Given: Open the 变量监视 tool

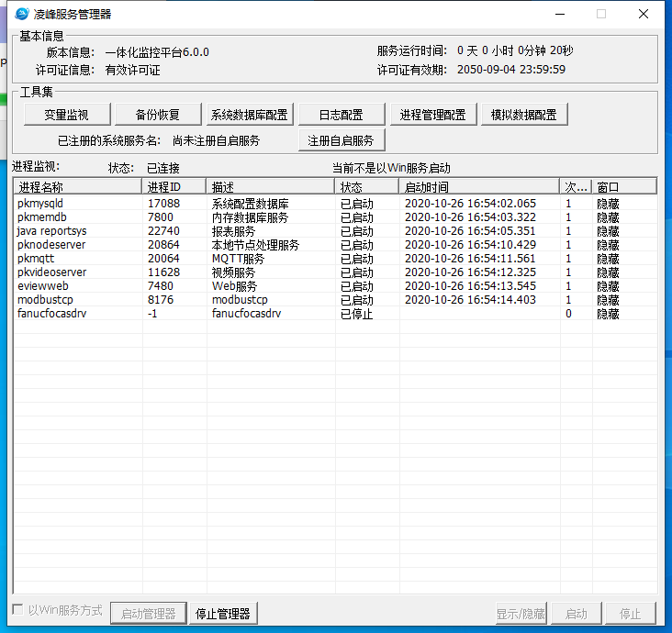Looking at the screenshot, I should (x=67, y=115).
